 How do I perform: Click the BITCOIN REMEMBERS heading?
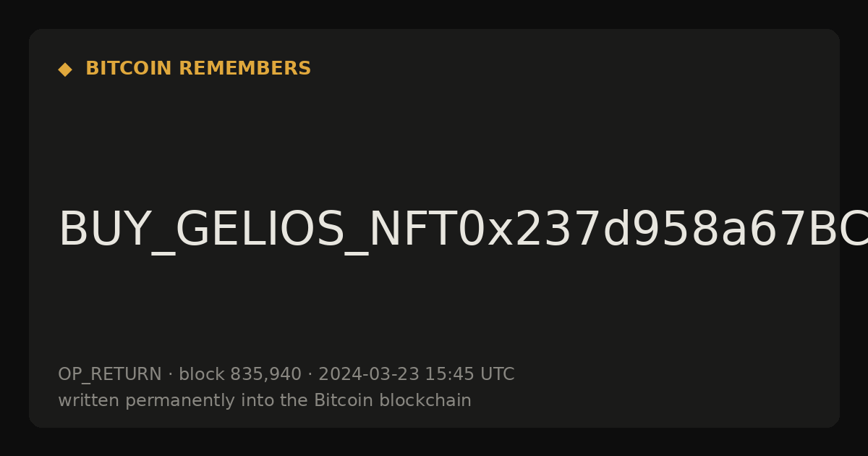[x=198, y=69]
